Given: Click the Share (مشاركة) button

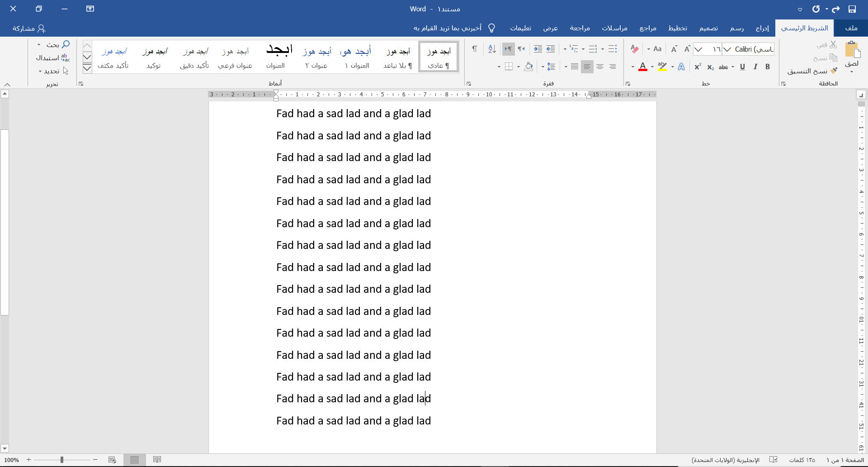Looking at the screenshot, I should click(x=29, y=29).
